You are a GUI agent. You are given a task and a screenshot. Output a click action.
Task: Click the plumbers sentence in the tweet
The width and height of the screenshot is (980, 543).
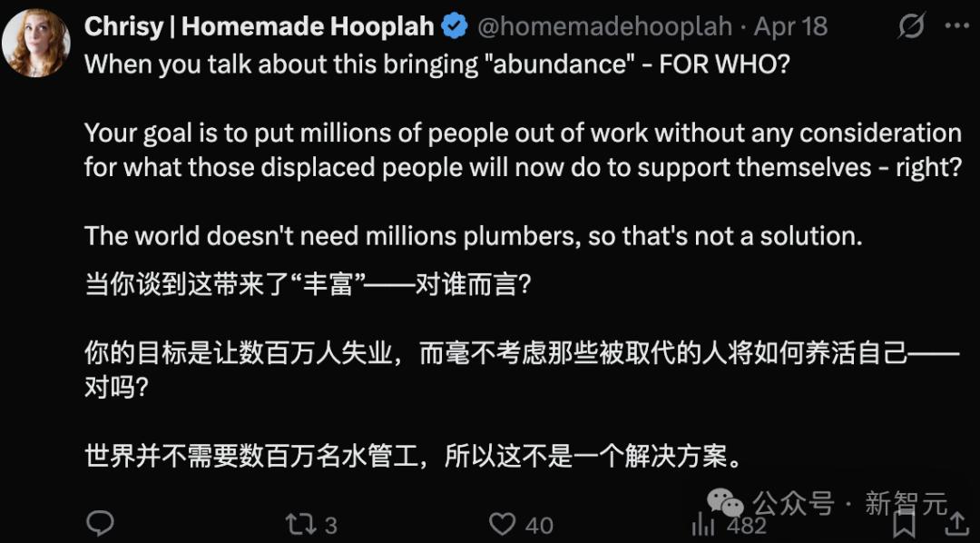[x=473, y=236]
